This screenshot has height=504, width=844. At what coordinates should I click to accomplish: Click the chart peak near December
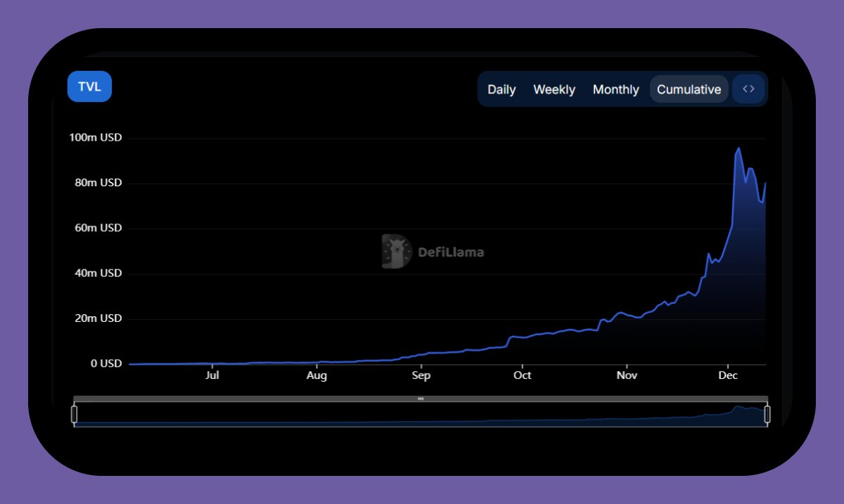(737, 149)
